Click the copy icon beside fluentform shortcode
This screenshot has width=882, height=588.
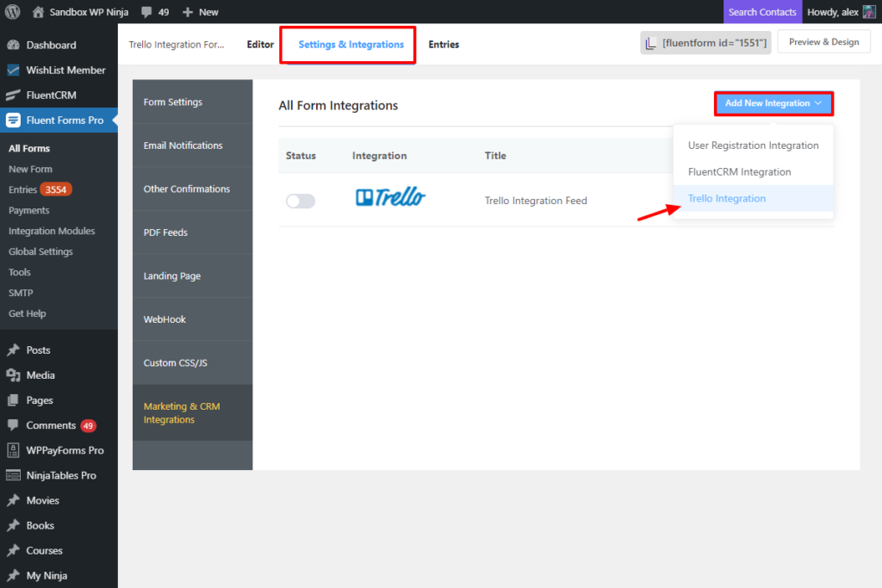pyautogui.click(x=651, y=43)
